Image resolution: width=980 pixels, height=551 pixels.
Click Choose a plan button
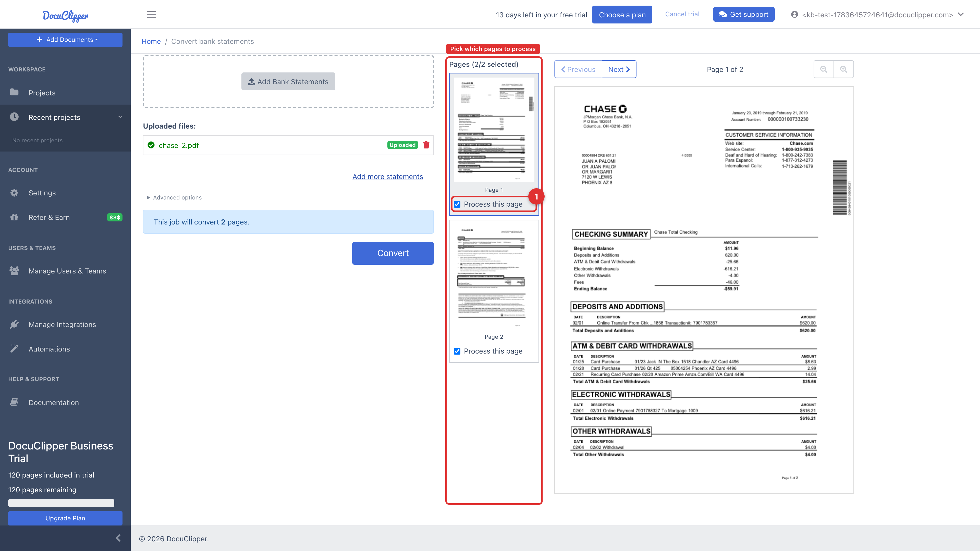pos(622,15)
